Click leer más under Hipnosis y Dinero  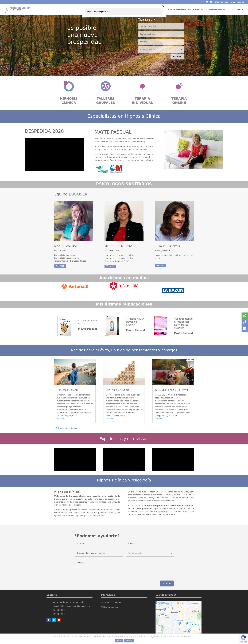click(110, 419)
